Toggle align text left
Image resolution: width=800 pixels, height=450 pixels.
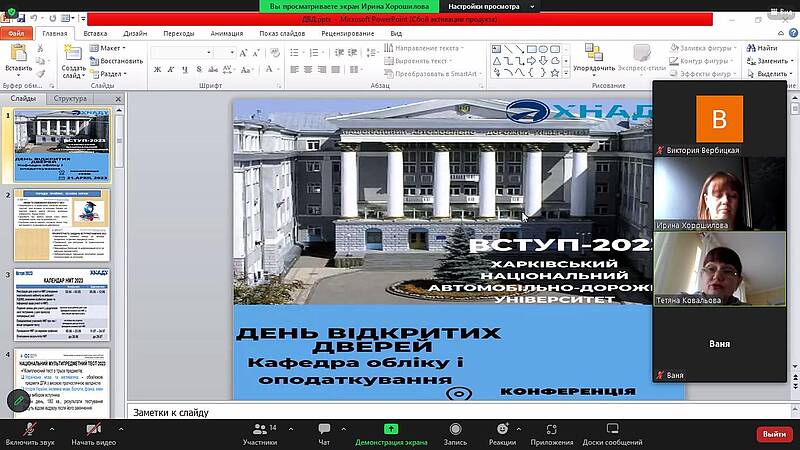click(x=294, y=69)
